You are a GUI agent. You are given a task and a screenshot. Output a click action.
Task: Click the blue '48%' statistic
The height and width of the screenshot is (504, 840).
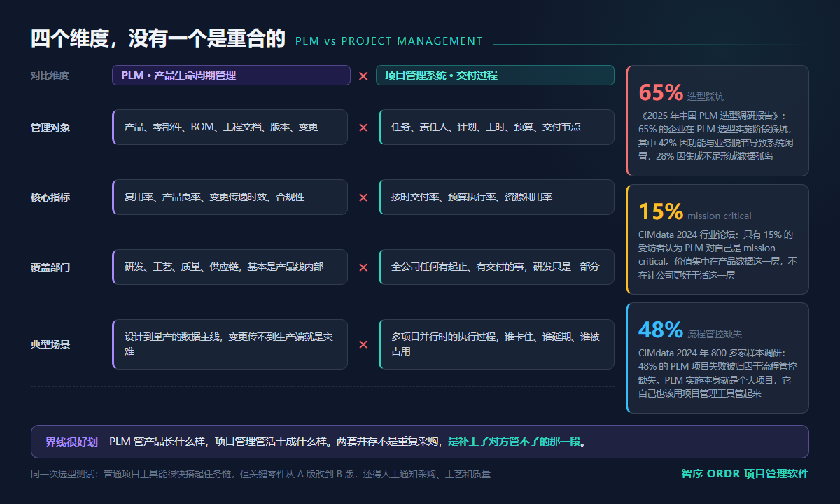click(x=661, y=330)
